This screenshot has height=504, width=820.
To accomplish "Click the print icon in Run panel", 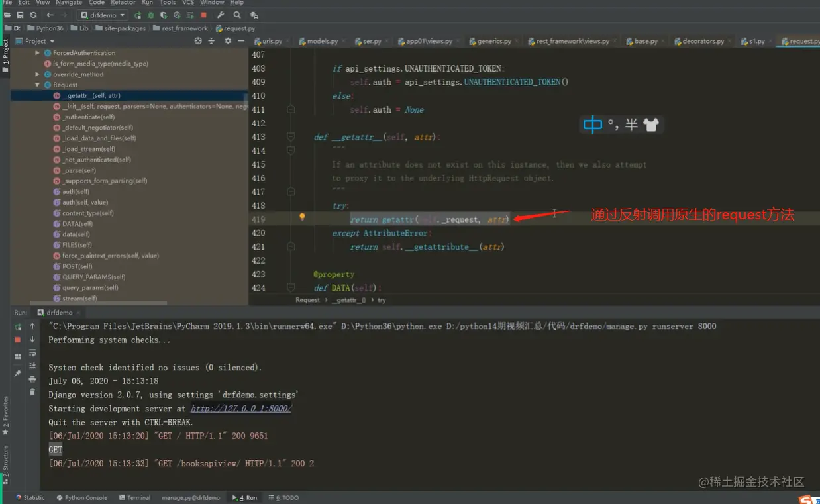I will click(x=32, y=379).
